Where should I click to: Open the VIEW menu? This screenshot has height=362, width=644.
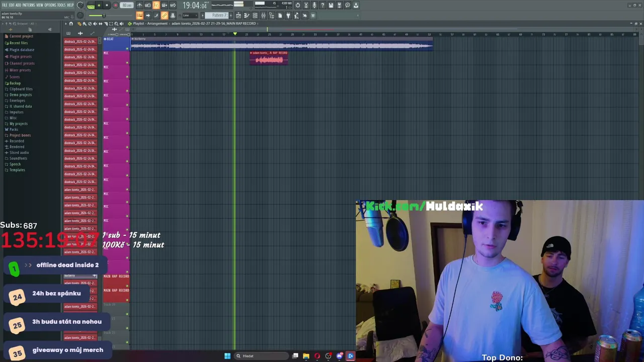[x=40, y=5]
